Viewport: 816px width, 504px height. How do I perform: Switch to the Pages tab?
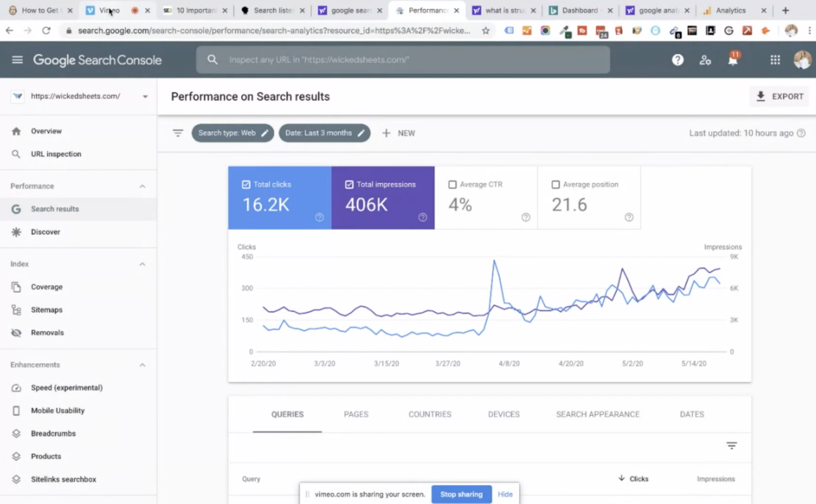click(x=355, y=414)
